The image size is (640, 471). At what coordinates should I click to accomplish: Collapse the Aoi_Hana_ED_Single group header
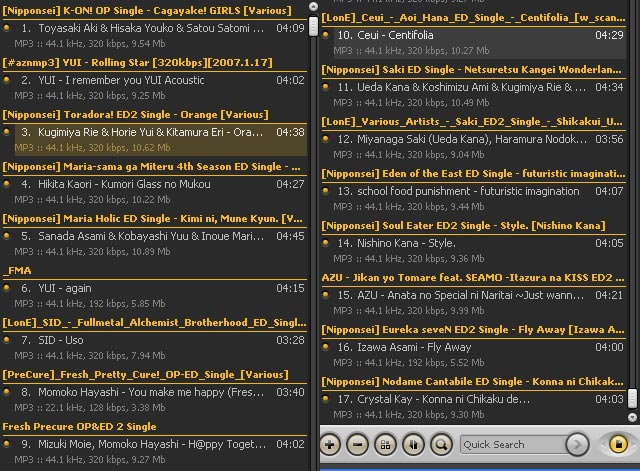click(473, 18)
